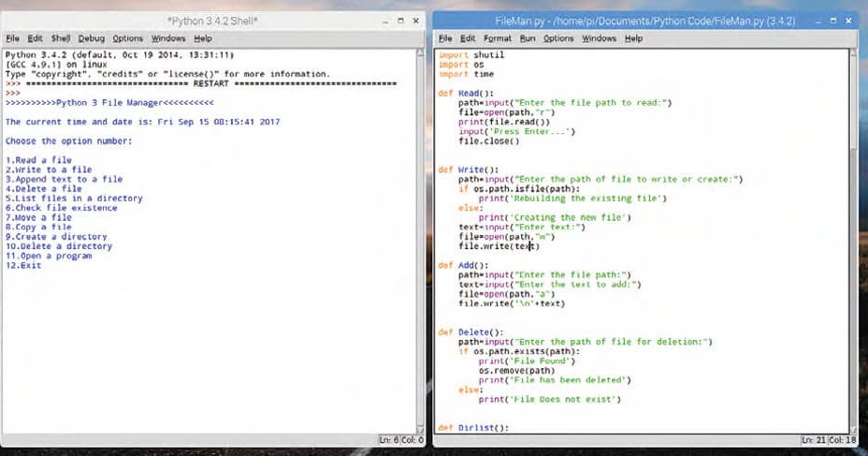Click '12.Exit' in shell output
Viewport: 868px width, 456px height.
click(x=23, y=265)
